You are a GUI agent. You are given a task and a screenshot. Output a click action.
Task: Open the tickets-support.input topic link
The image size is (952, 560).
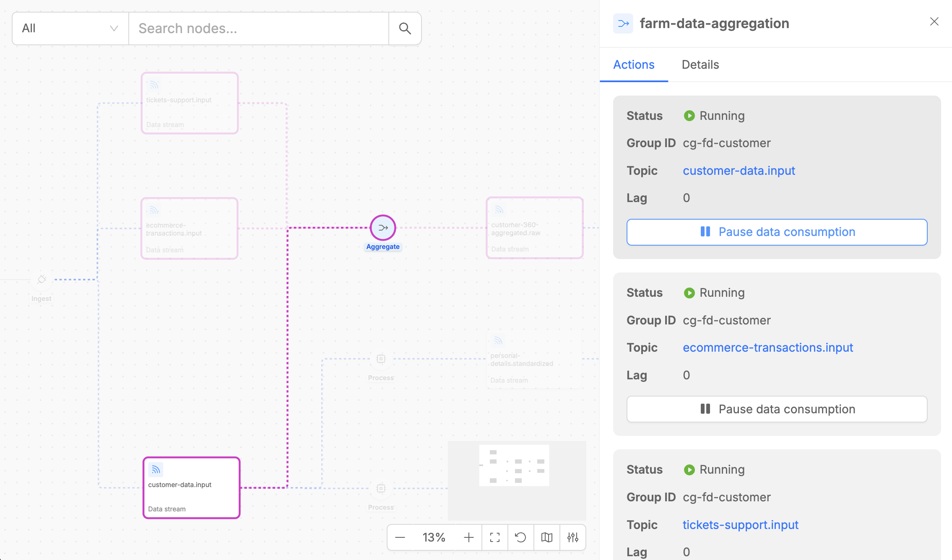click(x=740, y=525)
